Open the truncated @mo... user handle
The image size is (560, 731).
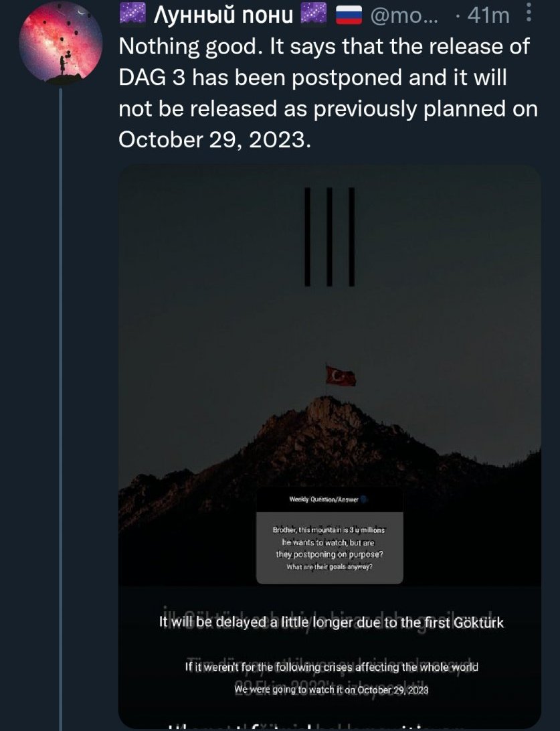tap(403, 15)
